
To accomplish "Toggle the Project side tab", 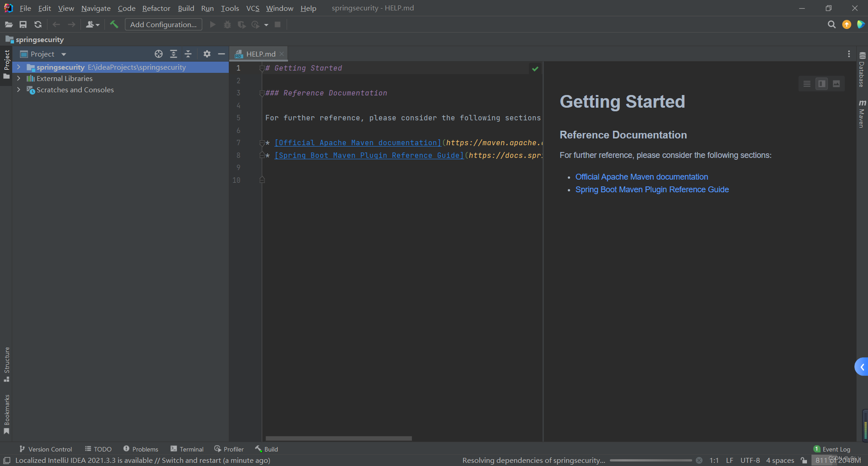I will 7,65.
